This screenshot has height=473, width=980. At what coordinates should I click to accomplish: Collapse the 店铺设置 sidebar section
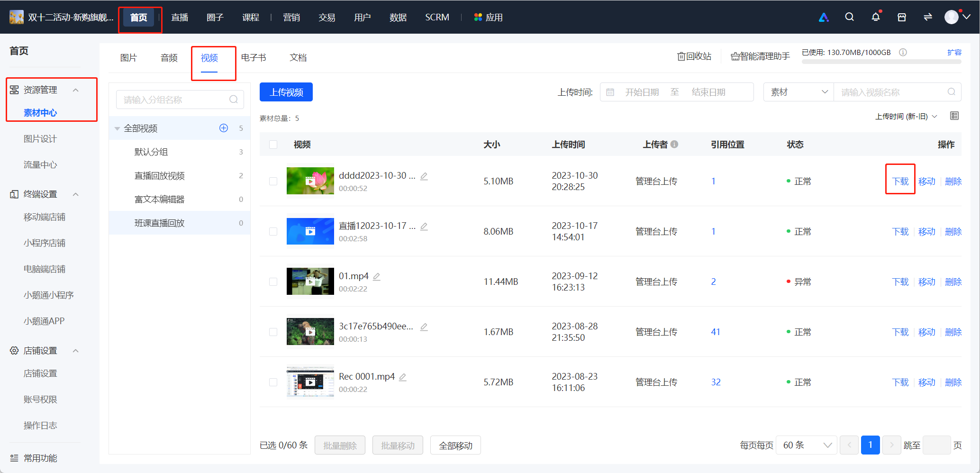click(x=75, y=351)
